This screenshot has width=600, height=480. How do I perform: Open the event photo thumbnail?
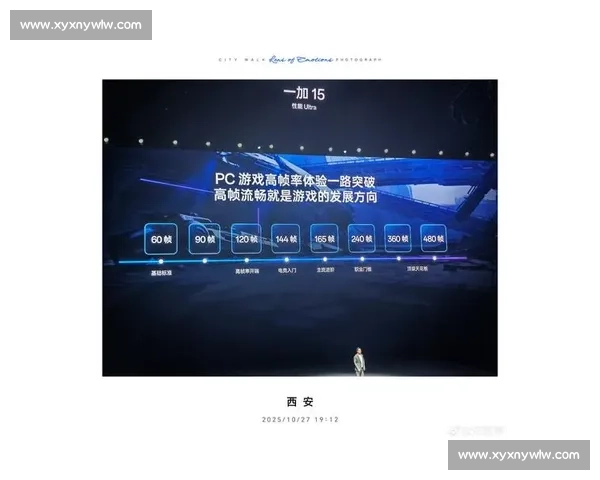300,228
